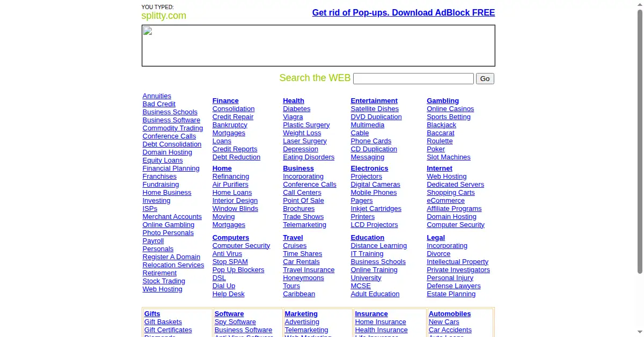
Task: Open the Computers category heading
Action: click(x=231, y=238)
